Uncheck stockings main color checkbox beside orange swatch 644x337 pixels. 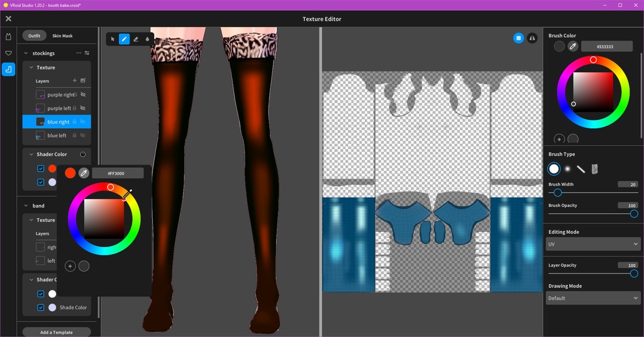click(41, 168)
